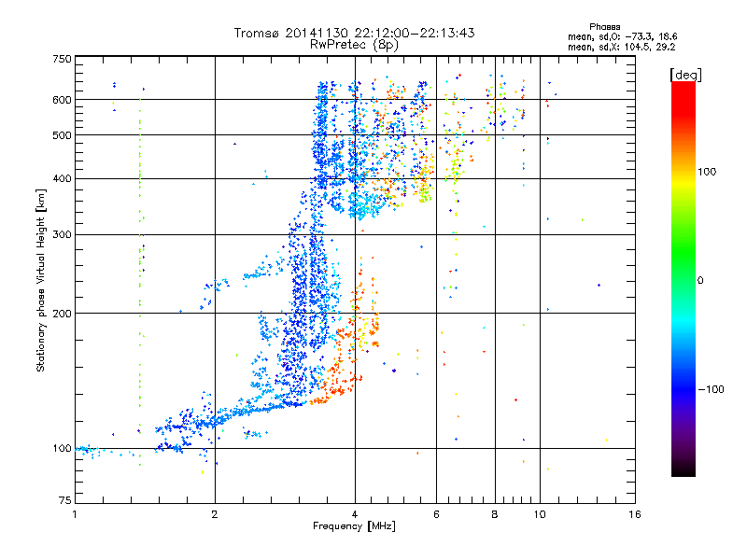The height and width of the screenshot is (560, 747).
Task: Click the y-axis tick label '750'
Action: click(x=63, y=59)
